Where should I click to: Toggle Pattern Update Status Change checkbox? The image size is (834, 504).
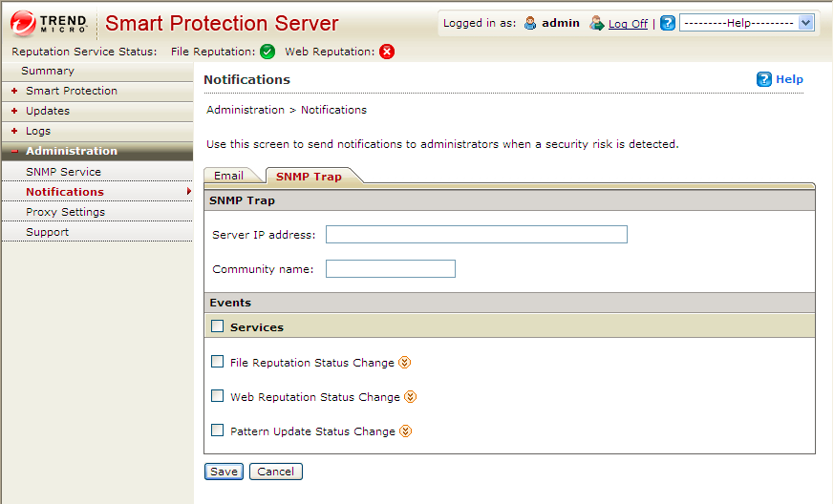218,430
